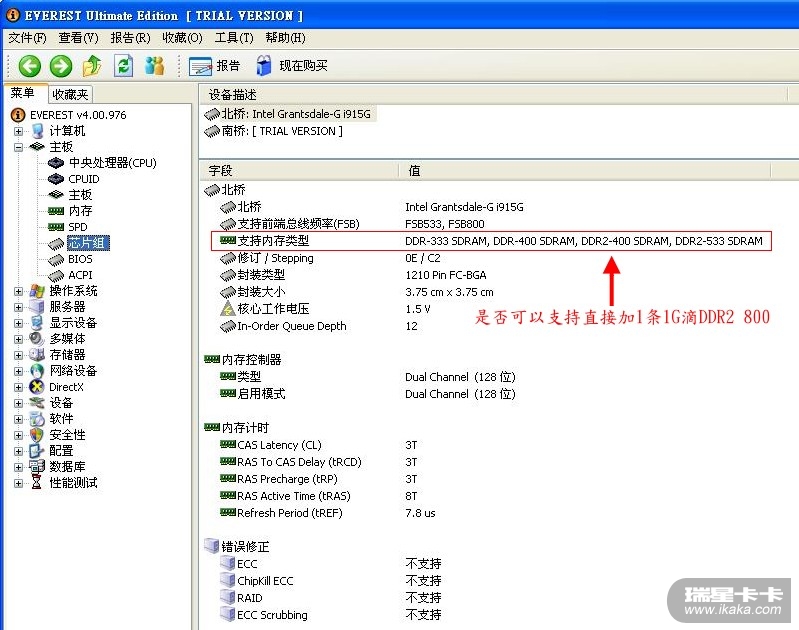Click the 存储器 disk icon

37,355
